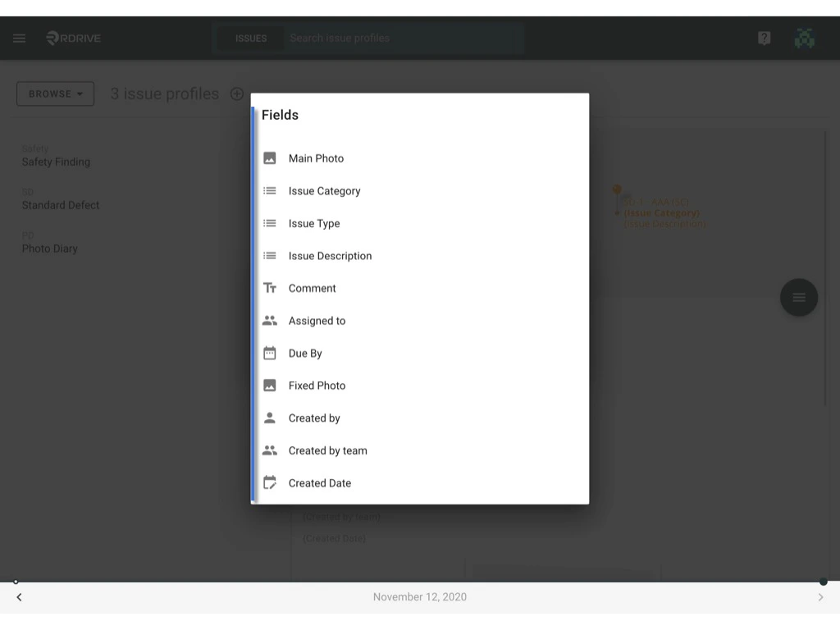Click the forward date navigation chevron

pos(820,597)
